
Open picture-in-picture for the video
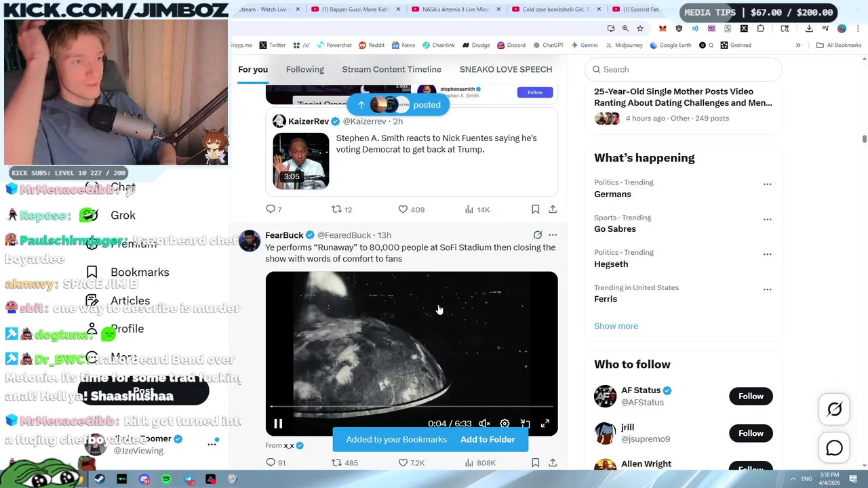pos(525,424)
